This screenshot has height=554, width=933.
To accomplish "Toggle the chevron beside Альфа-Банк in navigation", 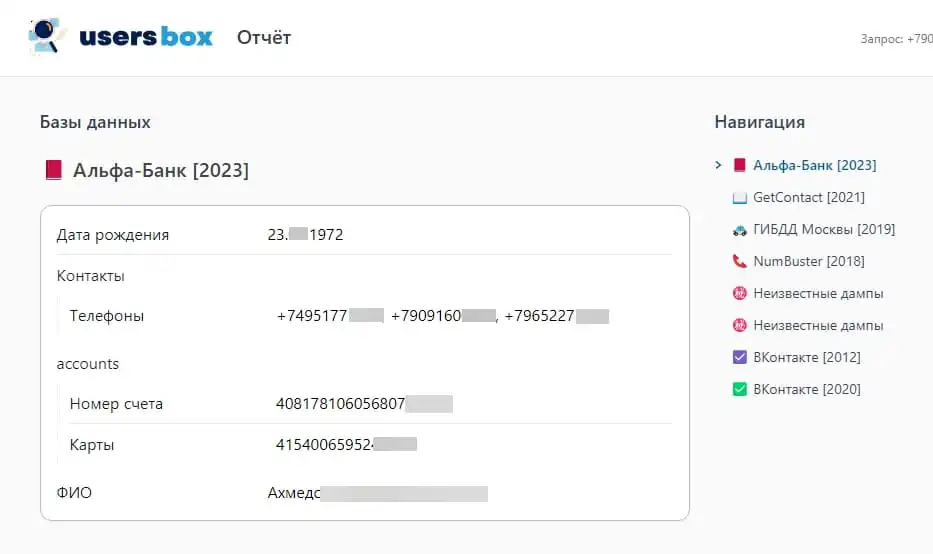I will click(718, 165).
